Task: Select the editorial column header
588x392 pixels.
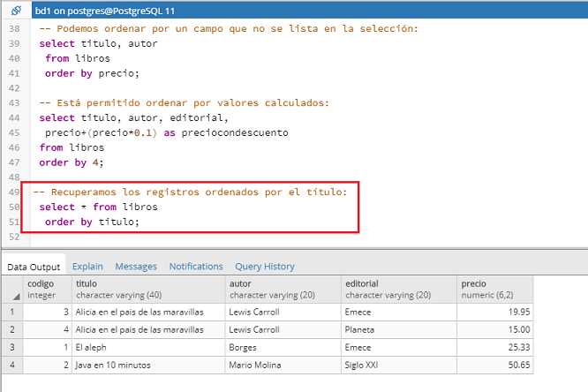Action: 399,290
